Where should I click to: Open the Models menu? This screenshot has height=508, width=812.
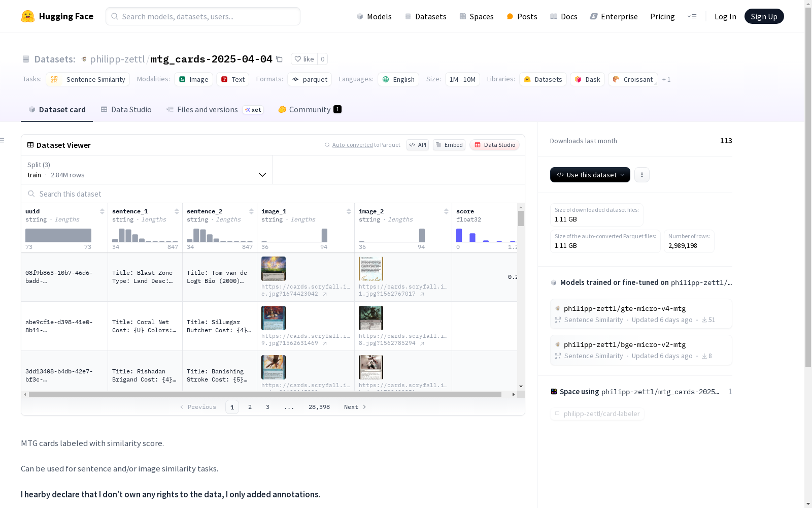[374, 16]
